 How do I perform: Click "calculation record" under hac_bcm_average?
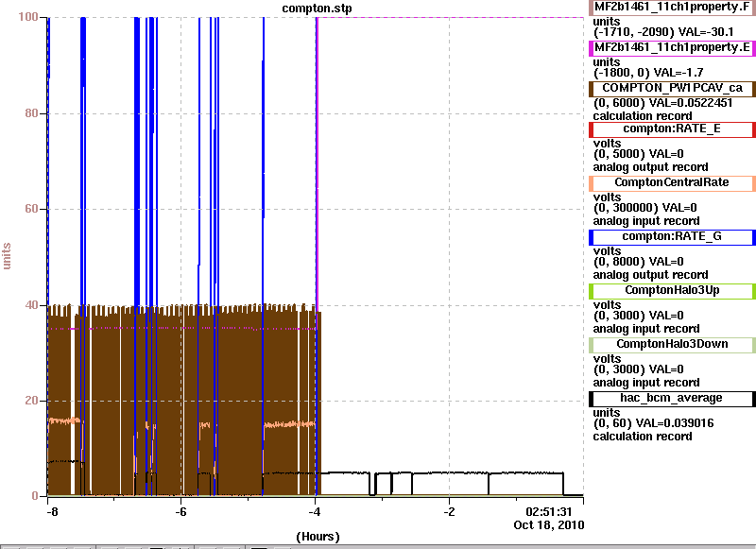coord(643,437)
